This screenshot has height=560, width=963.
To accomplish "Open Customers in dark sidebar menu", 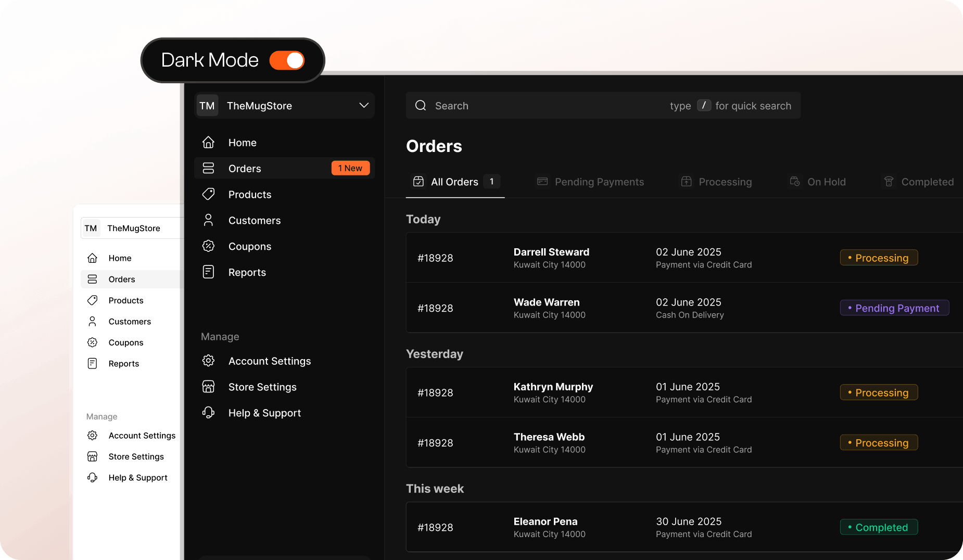I will click(284, 220).
